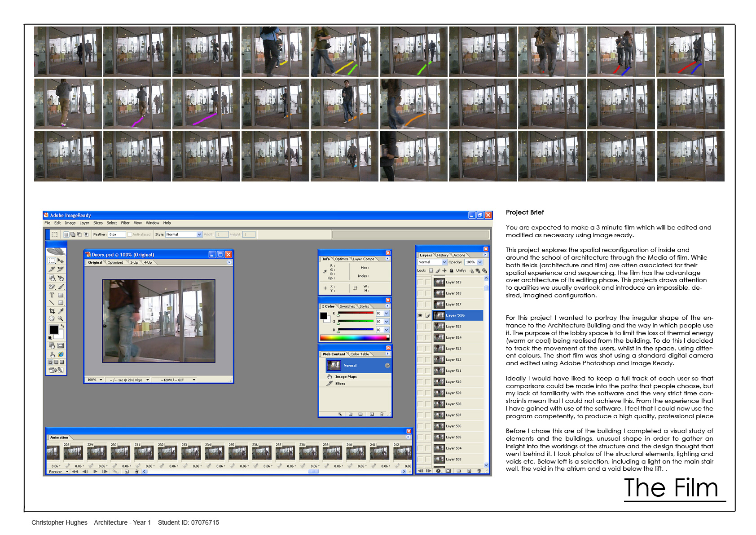Select the Line tool
756x535 pixels.
[52, 303]
